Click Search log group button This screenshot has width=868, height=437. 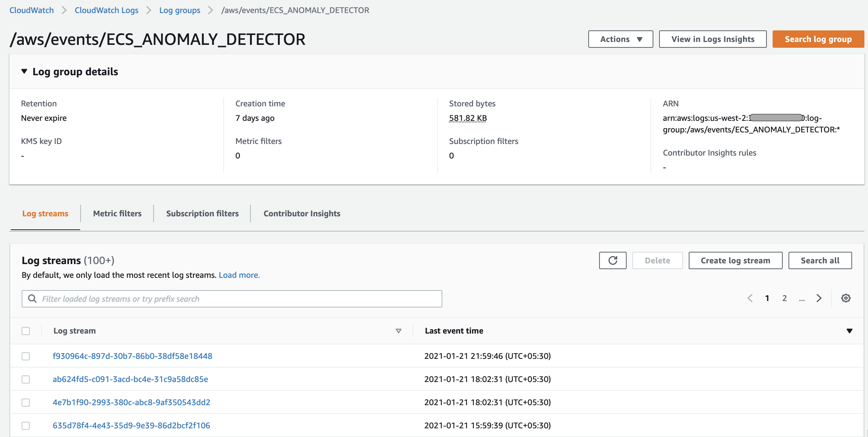coord(818,39)
